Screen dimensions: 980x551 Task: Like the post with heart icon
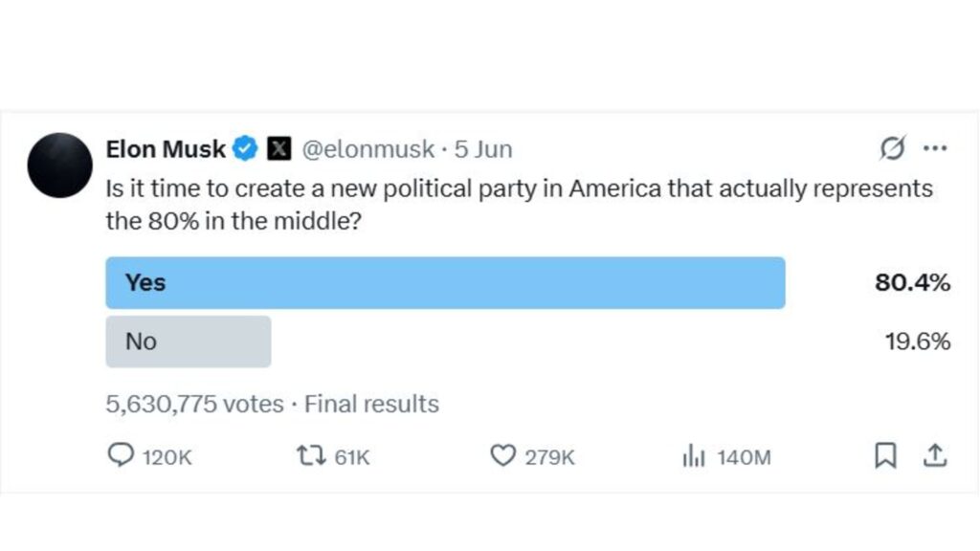tap(502, 455)
